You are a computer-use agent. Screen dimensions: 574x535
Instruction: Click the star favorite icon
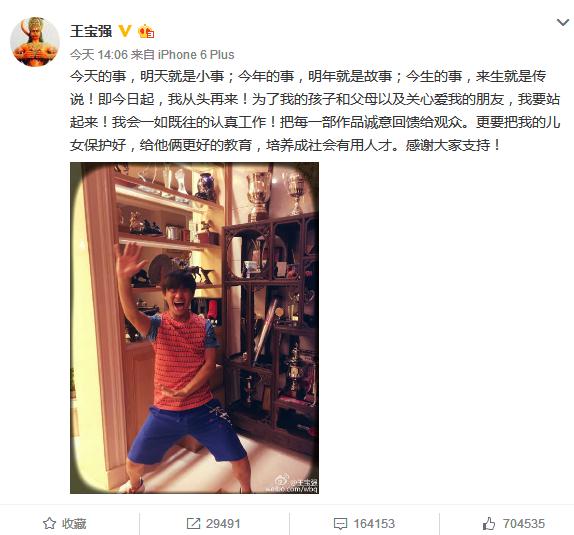tap(49, 523)
